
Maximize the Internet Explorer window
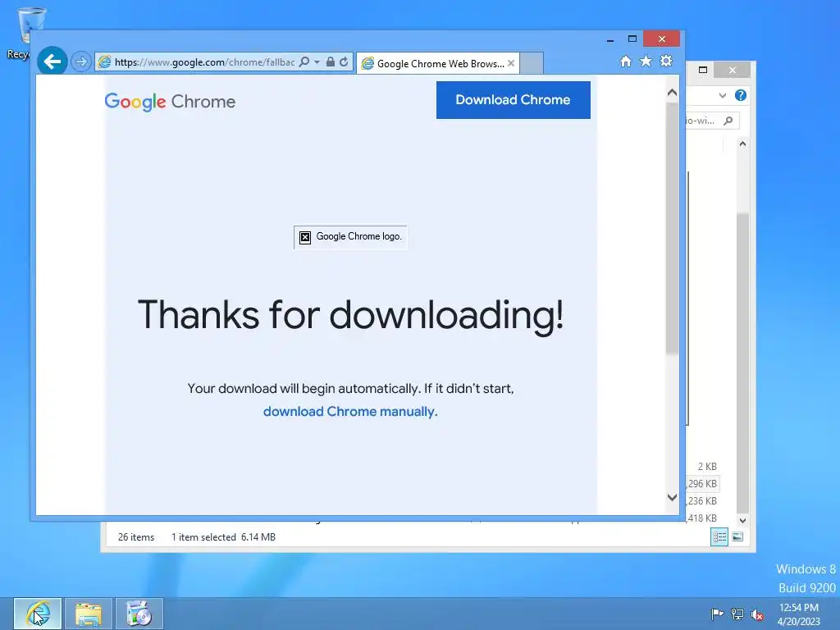pyautogui.click(x=632, y=39)
